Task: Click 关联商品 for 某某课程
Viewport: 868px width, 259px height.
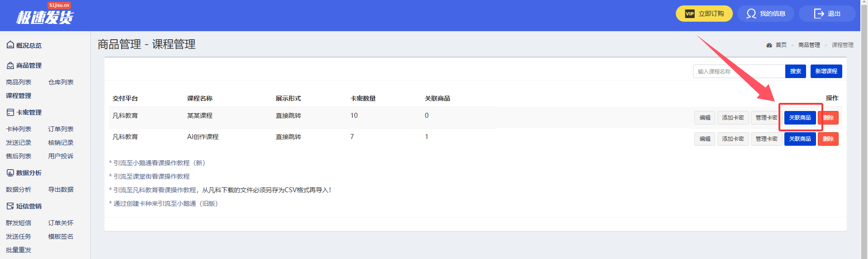Action: 800,118
